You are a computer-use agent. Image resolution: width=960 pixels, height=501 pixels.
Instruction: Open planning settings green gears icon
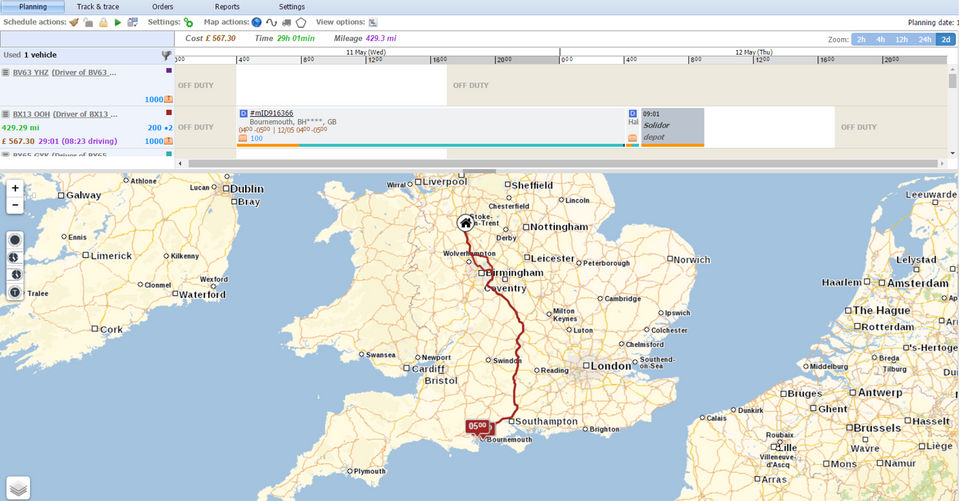(x=189, y=22)
